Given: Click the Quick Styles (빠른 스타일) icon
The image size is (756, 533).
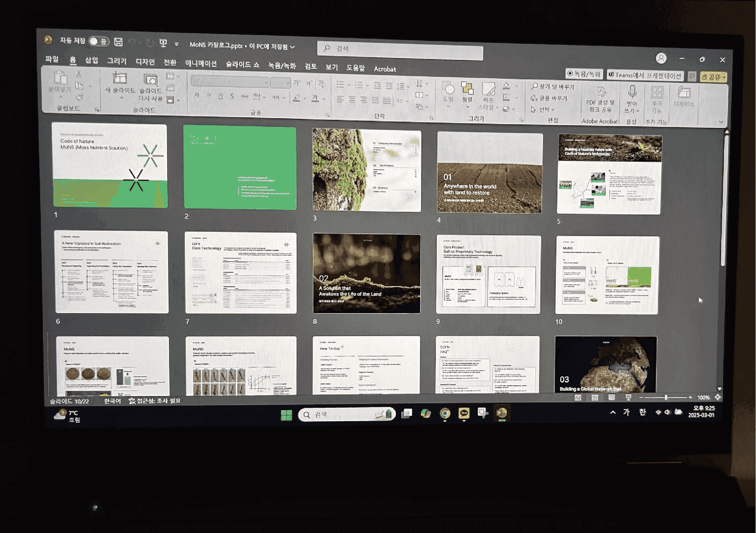Looking at the screenshot, I should [x=489, y=89].
